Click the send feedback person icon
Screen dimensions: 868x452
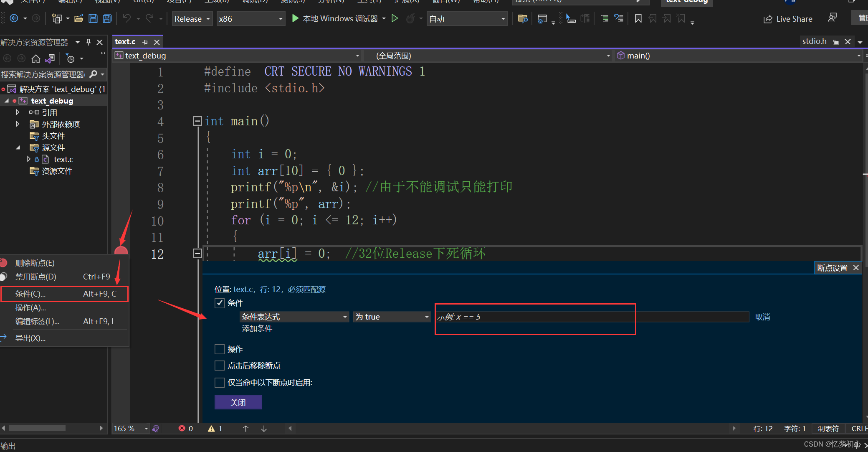832,18
